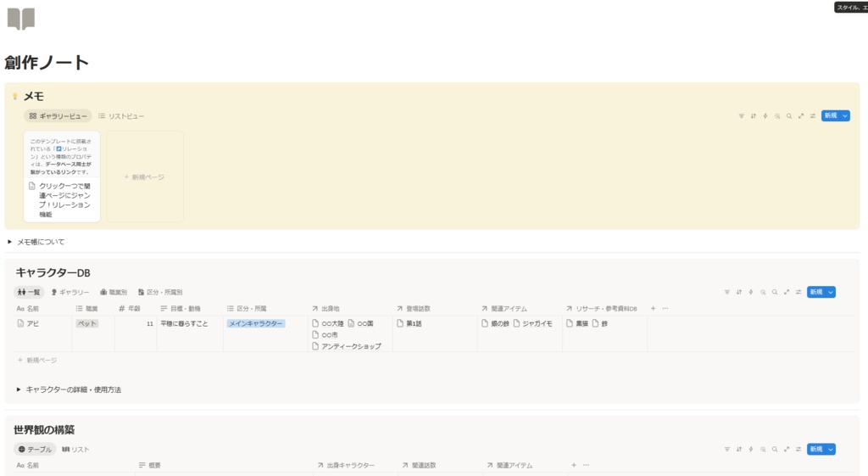The width and height of the screenshot is (868, 476).
Task: Add a row via 新規ページ below アビ
Action: point(37,361)
